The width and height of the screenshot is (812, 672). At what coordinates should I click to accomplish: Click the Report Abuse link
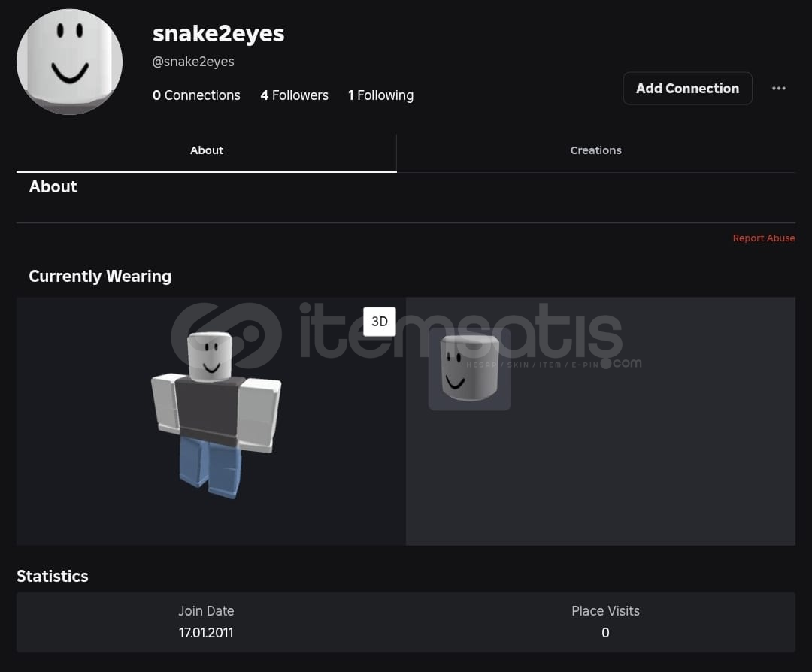pyautogui.click(x=763, y=238)
